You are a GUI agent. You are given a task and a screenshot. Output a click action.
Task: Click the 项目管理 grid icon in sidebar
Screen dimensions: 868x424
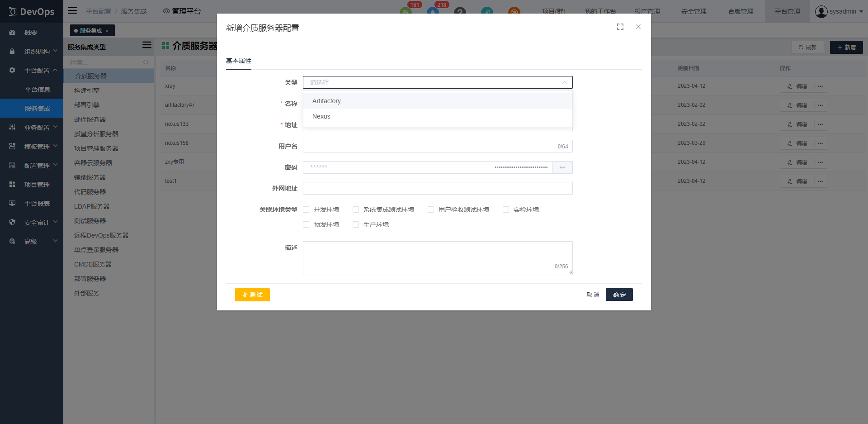click(12, 185)
